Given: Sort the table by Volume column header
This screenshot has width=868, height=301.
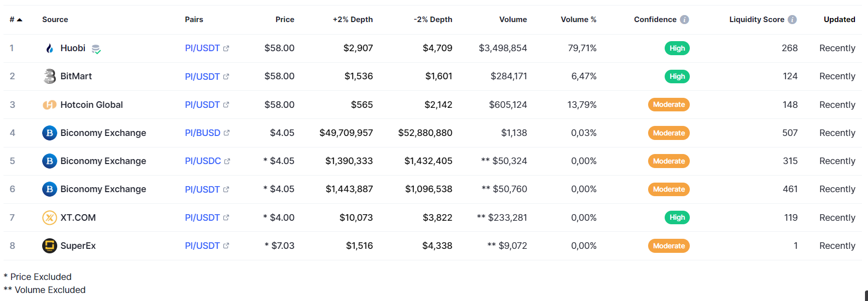Looking at the screenshot, I should [513, 20].
